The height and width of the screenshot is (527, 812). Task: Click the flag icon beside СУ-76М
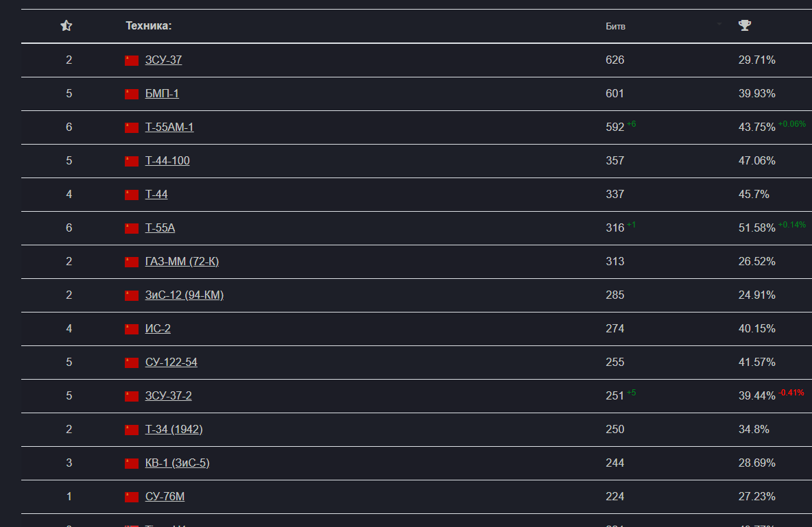point(132,497)
